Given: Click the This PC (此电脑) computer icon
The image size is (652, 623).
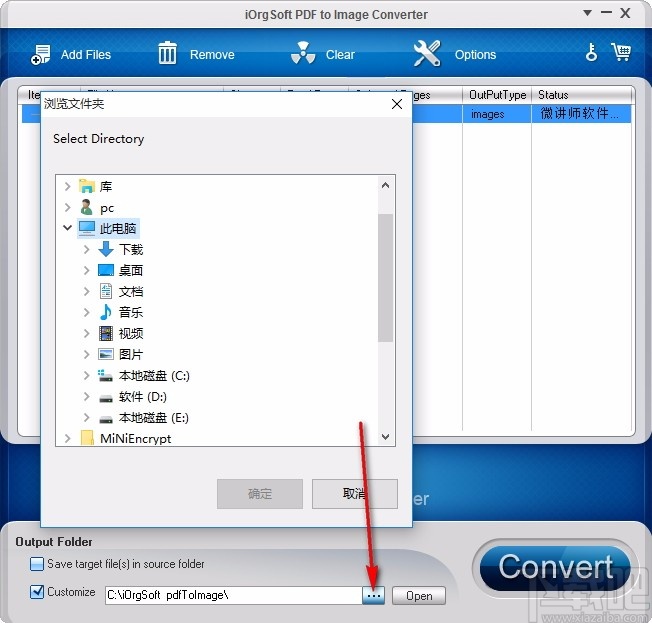Looking at the screenshot, I should pyautogui.click(x=87, y=228).
